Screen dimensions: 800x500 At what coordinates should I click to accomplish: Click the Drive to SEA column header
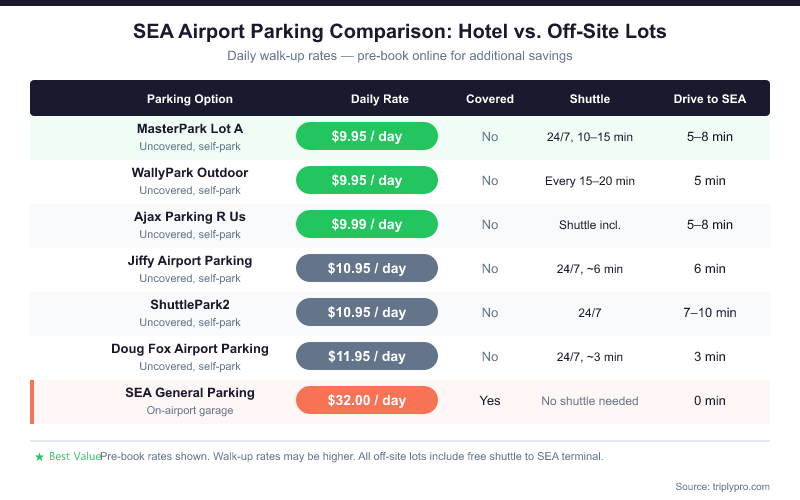(x=710, y=99)
